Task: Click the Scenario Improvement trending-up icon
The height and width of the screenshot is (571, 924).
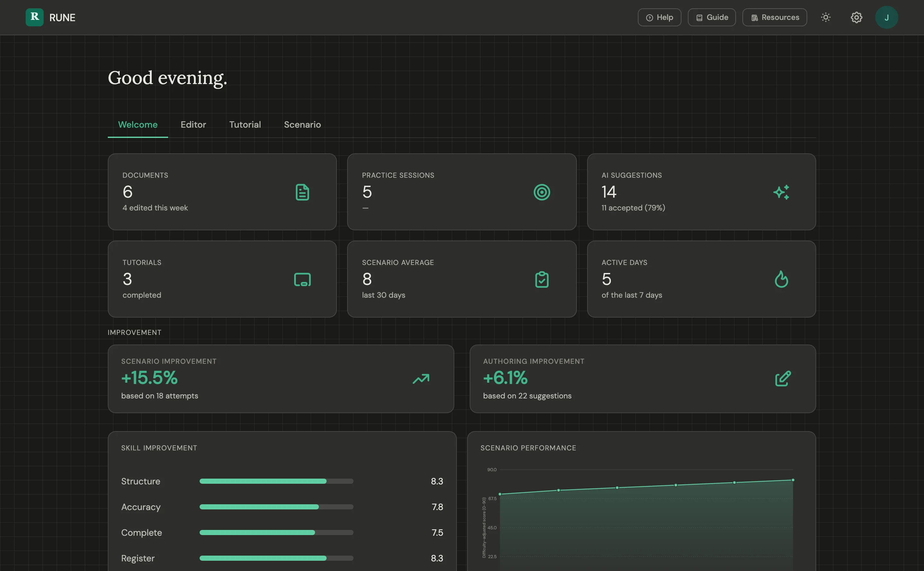Action: pos(421,379)
